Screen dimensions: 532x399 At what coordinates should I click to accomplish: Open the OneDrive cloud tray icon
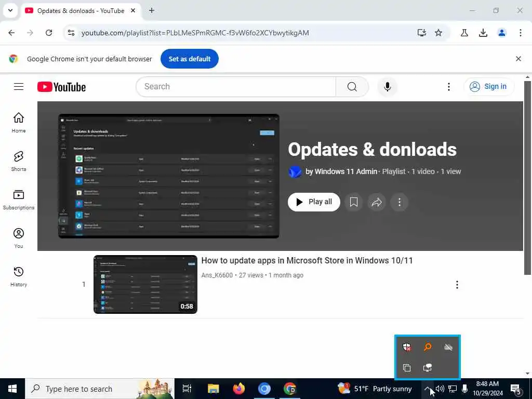click(448, 347)
